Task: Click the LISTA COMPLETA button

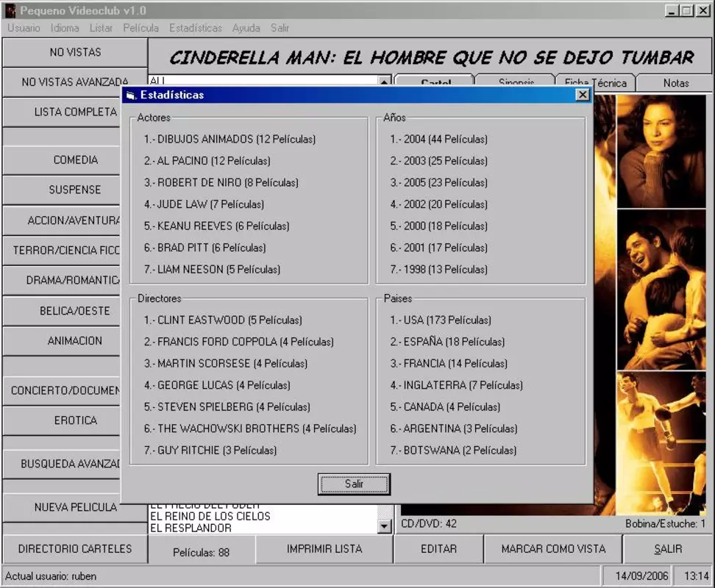Action: pyautogui.click(x=62, y=112)
